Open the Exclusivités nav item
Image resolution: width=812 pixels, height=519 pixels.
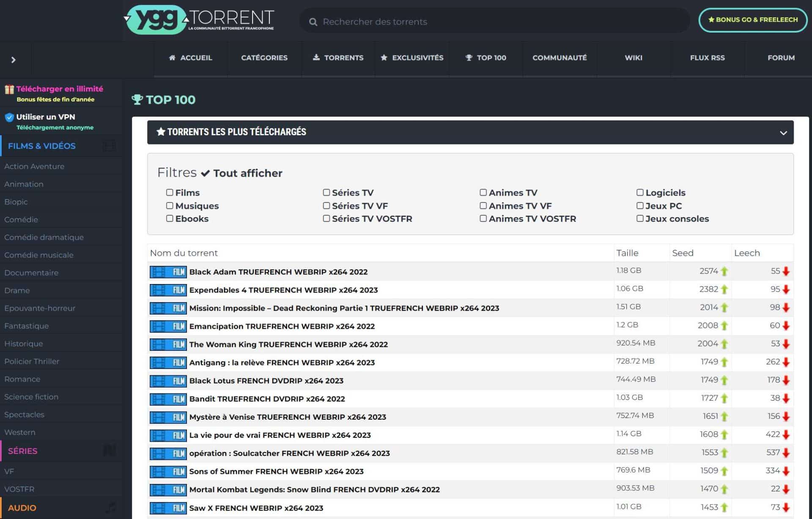[412, 58]
